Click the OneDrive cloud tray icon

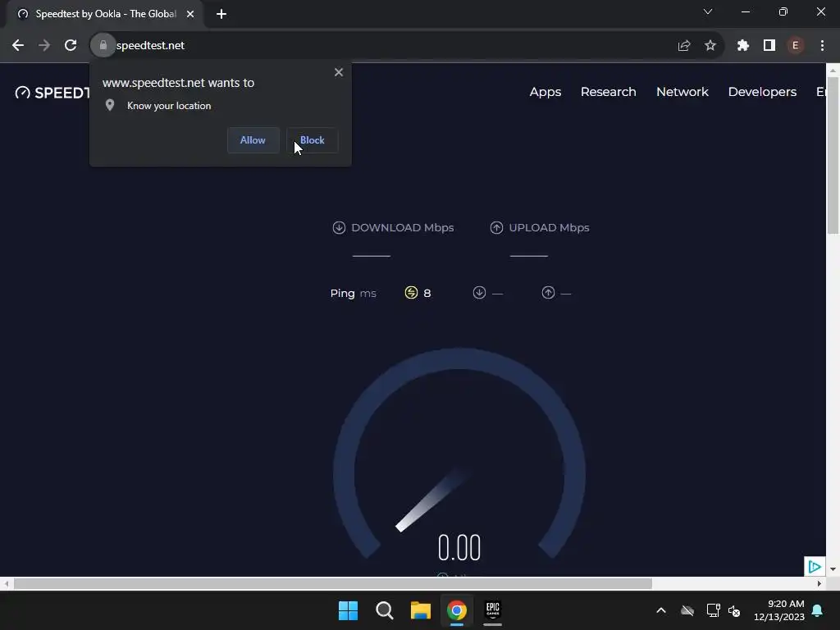pos(687,610)
